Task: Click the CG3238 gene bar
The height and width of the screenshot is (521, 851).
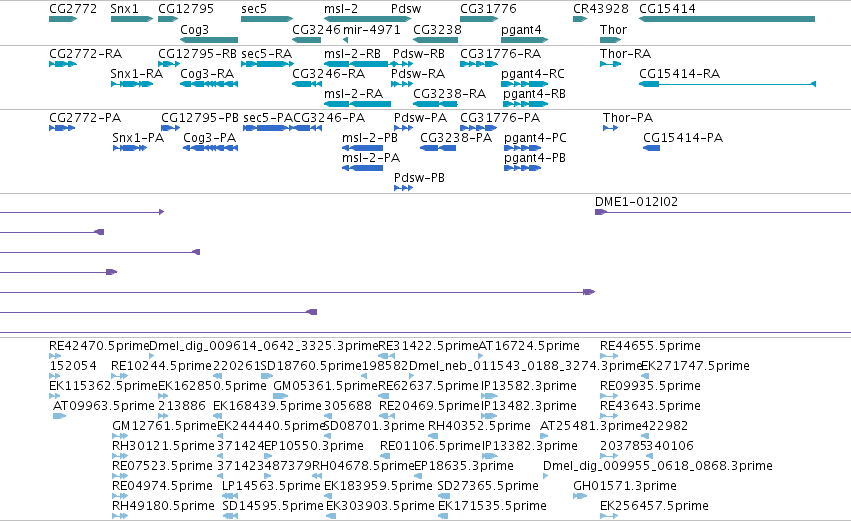Action: pos(435,40)
